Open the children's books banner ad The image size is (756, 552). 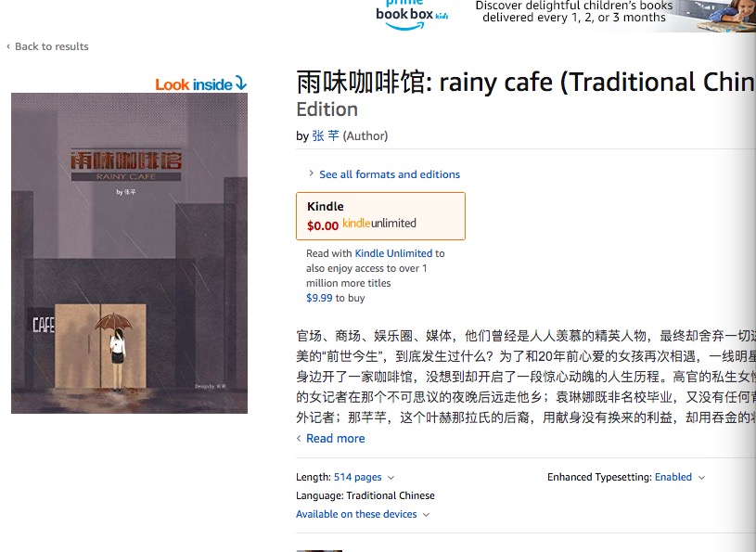click(564, 16)
